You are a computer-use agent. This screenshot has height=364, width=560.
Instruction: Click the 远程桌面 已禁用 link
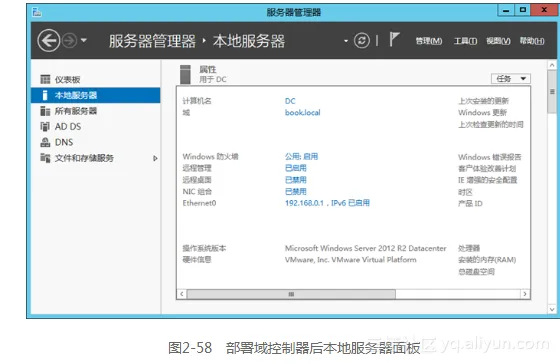(x=296, y=180)
